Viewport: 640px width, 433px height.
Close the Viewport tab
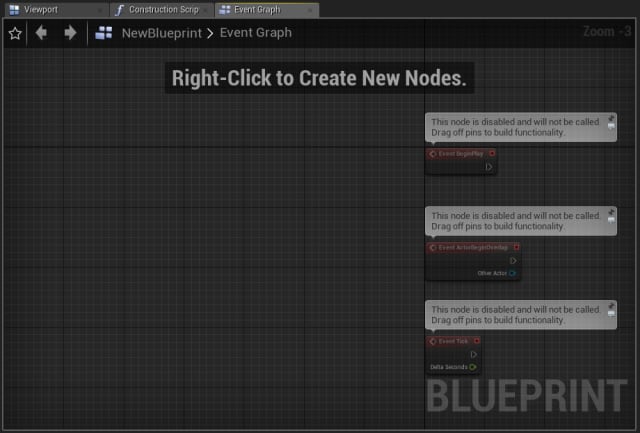click(99, 10)
